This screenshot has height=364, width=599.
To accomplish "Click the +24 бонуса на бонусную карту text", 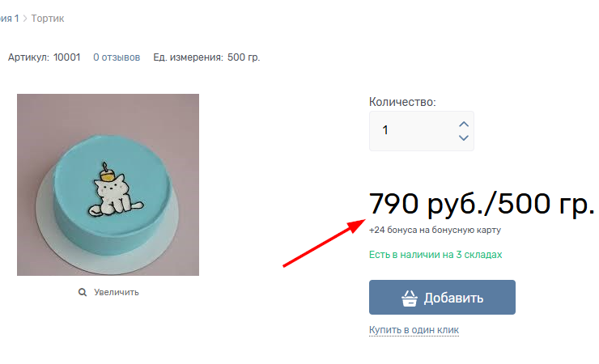I will [x=435, y=230].
